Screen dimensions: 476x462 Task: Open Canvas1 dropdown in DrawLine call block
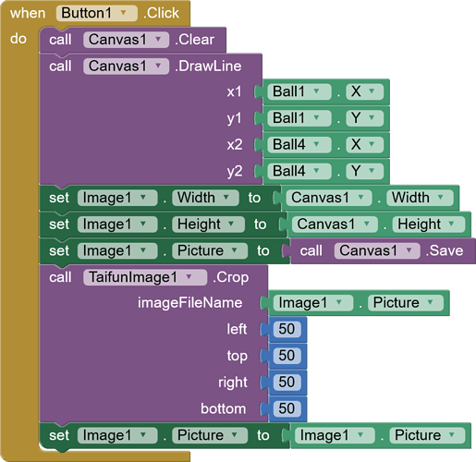(126, 67)
